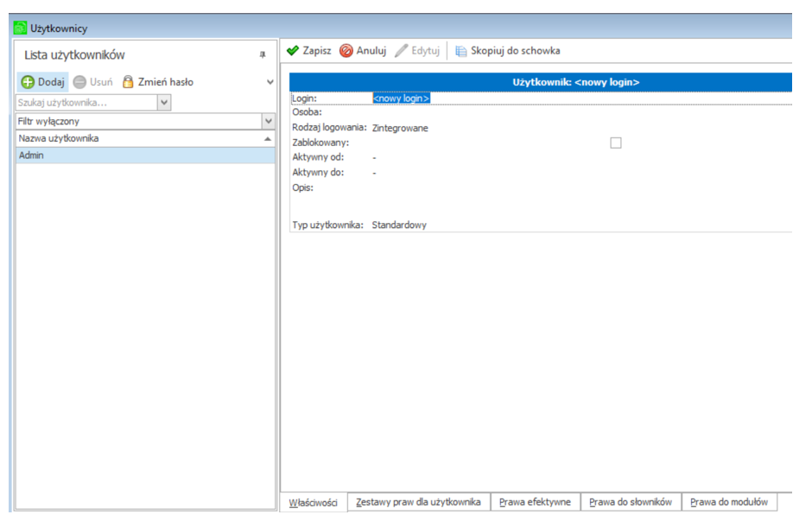Click the <nowy login> login field
The image size is (812, 521).
coord(402,98)
